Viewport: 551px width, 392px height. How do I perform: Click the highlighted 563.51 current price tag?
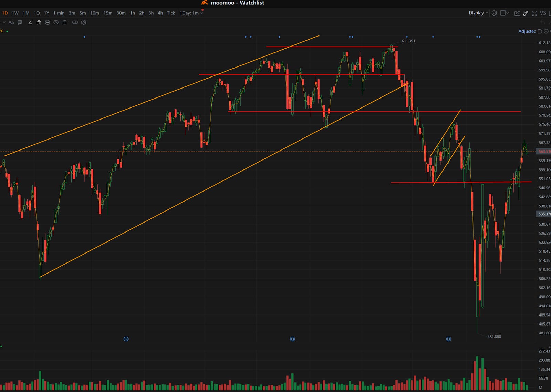point(544,152)
